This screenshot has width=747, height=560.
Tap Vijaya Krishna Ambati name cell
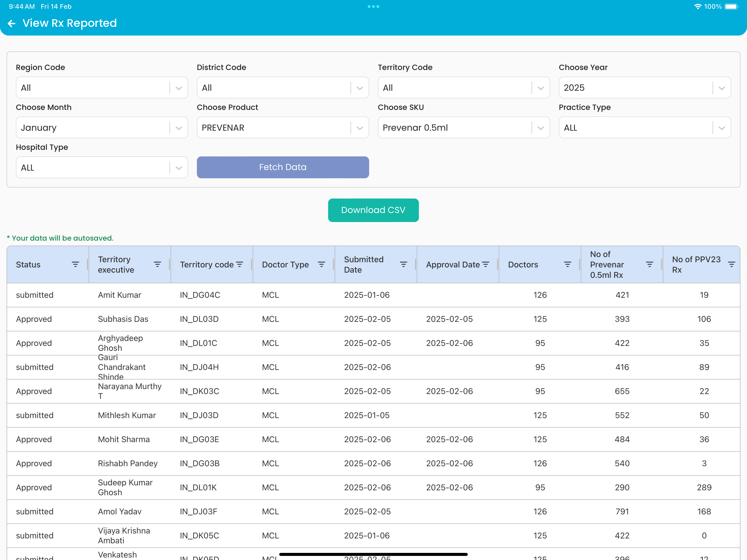124,535
